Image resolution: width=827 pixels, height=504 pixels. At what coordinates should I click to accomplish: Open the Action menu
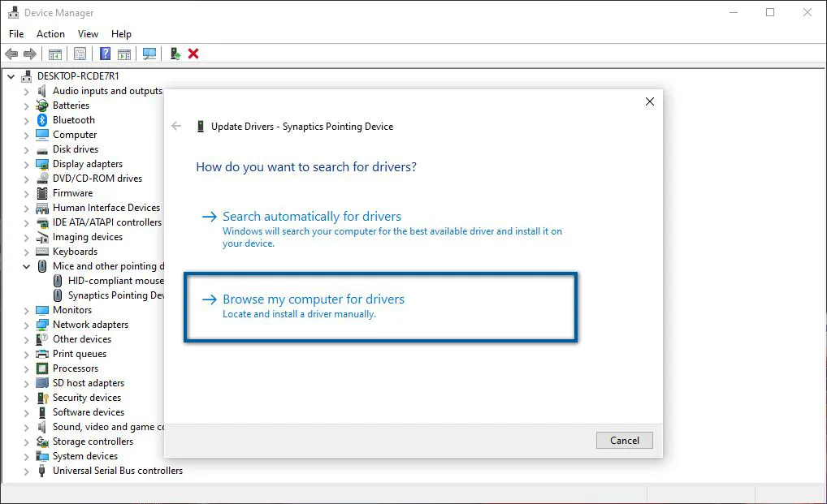[50, 33]
